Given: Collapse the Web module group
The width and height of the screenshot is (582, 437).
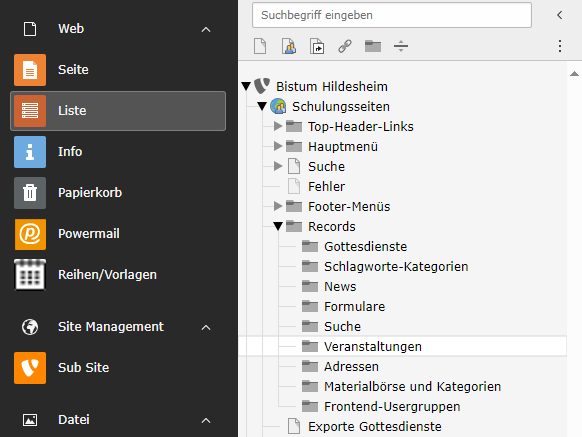Looking at the screenshot, I should [x=206, y=29].
